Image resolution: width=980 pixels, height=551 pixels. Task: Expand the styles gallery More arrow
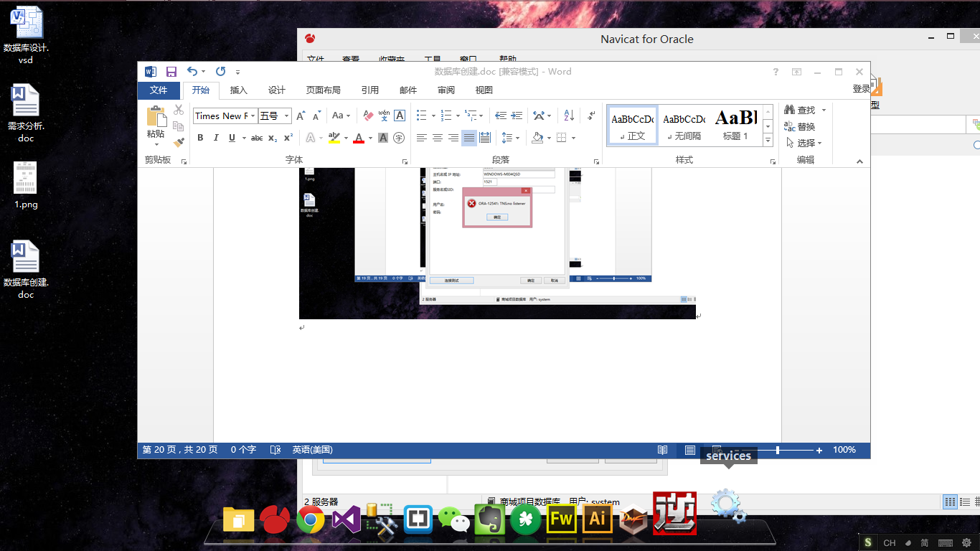pyautogui.click(x=768, y=141)
